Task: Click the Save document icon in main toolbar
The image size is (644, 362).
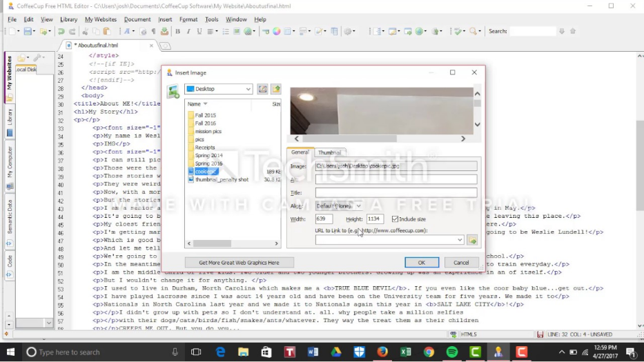Action: [x=29, y=31]
